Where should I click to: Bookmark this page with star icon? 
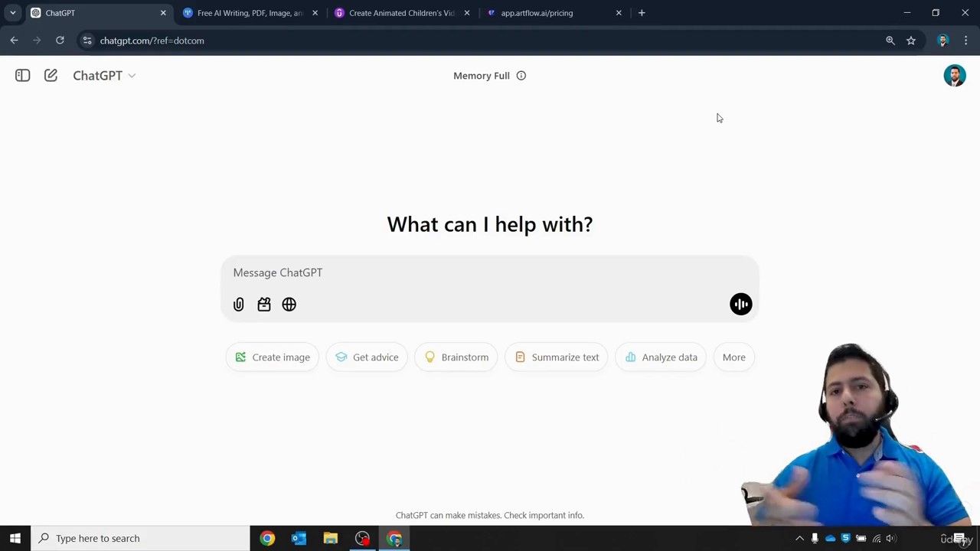pos(911,41)
